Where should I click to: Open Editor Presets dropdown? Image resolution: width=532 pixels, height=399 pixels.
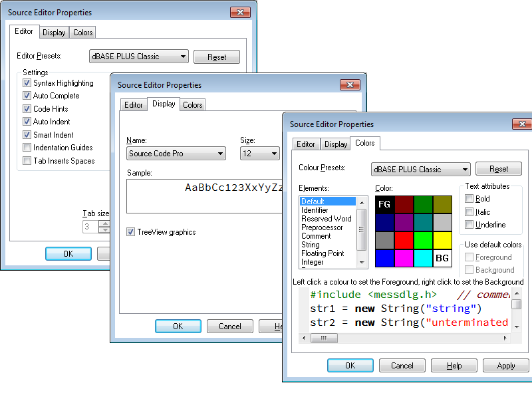pos(139,57)
